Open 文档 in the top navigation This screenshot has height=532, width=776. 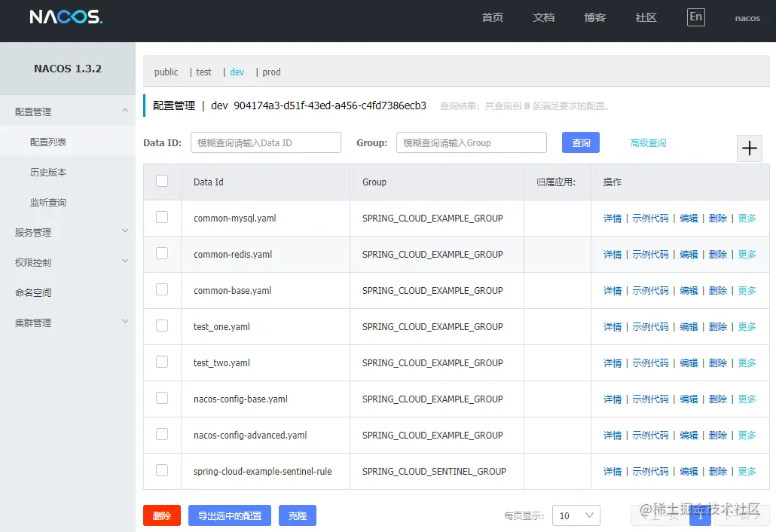pyautogui.click(x=543, y=17)
